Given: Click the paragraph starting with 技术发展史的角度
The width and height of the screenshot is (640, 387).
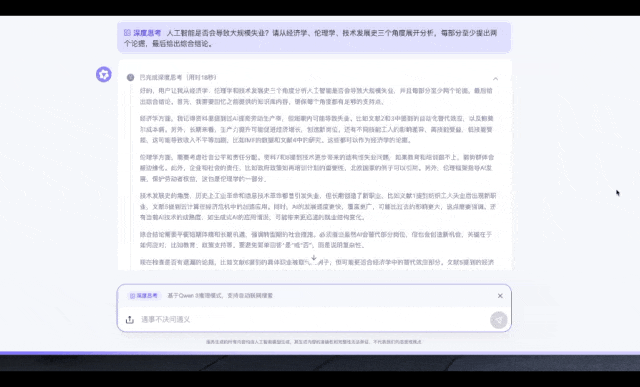Looking at the screenshot, I should click(x=317, y=207).
